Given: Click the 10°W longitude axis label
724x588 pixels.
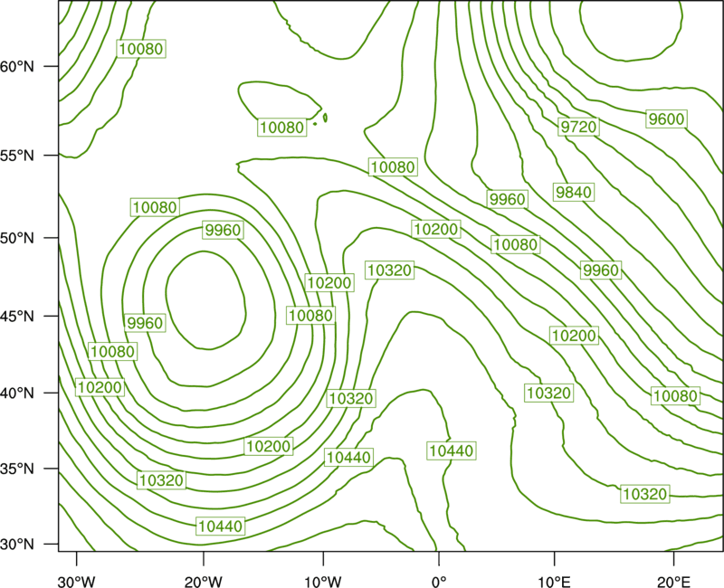Looking at the screenshot, I should [x=323, y=582].
